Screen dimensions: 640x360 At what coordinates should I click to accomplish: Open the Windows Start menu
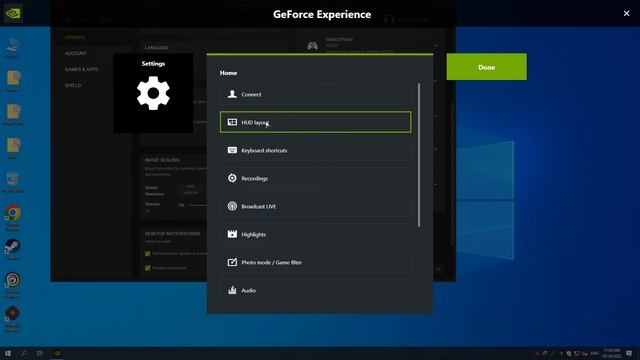pyautogui.click(x=8, y=353)
